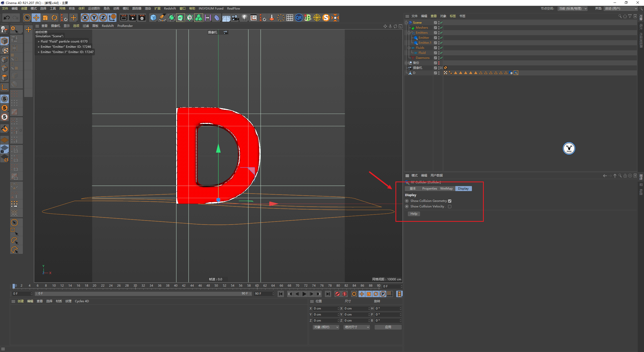Image resolution: width=644 pixels, height=352 pixels.
Task: Select the Rotate tool
Action: coord(54,18)
